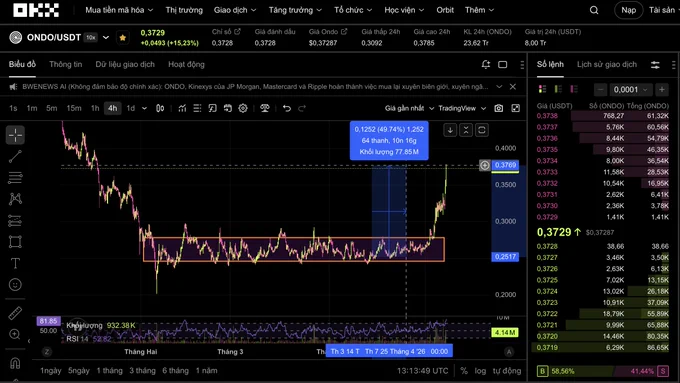Select the pattern drawing tool
Viewport: 680px width, 383px height.
(15, 199)
